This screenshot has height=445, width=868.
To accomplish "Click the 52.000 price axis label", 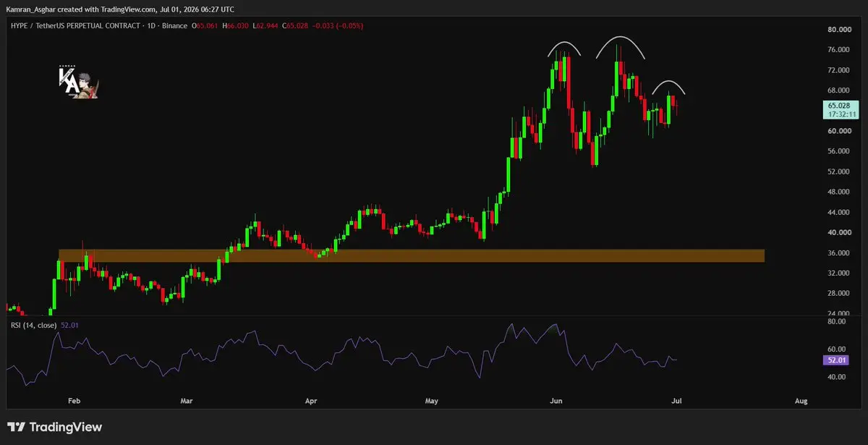I will tap(840, 171).
